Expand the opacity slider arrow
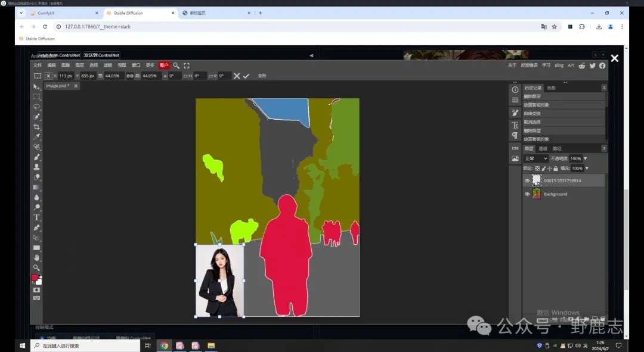Image resolution: width=644 pixels, height=352 pixels. click(586, 158)
